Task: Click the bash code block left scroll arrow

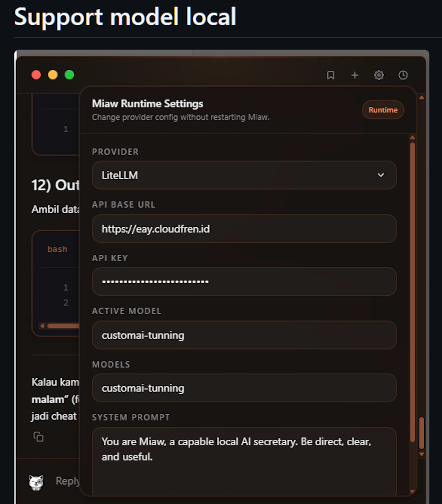Action: click(42, 326)
